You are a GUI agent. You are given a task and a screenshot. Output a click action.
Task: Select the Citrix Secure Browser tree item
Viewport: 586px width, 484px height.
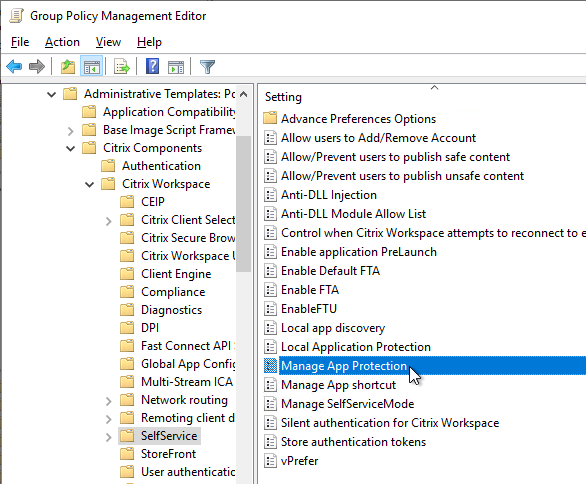(188, 237)
